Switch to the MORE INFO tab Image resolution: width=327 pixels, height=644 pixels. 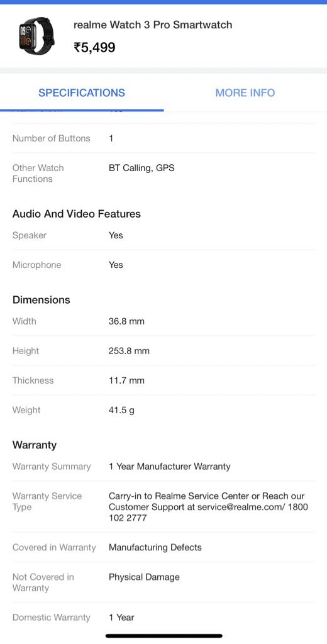pyautogui.click(x=245, y=93)
